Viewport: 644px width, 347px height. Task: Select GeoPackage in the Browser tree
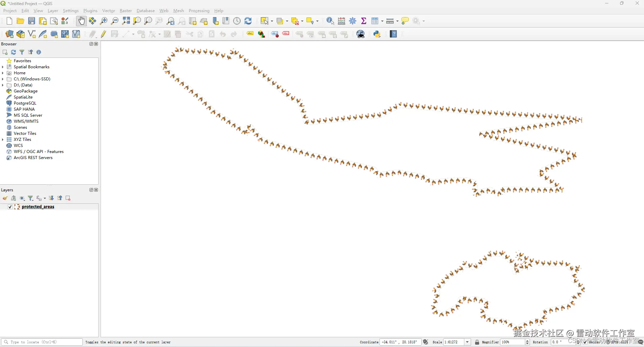pyautogui.click(x=26, y=91)
